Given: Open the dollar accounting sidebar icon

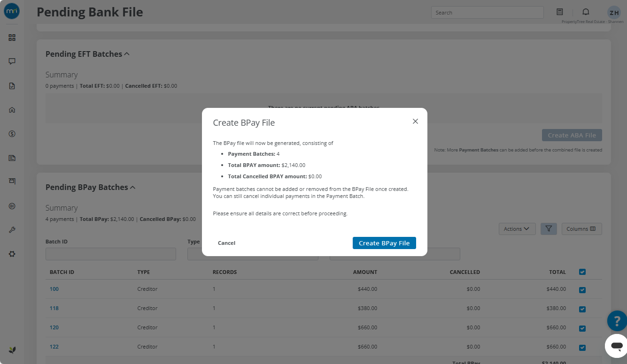Looking at the screenshot, I should click(12, 134).
